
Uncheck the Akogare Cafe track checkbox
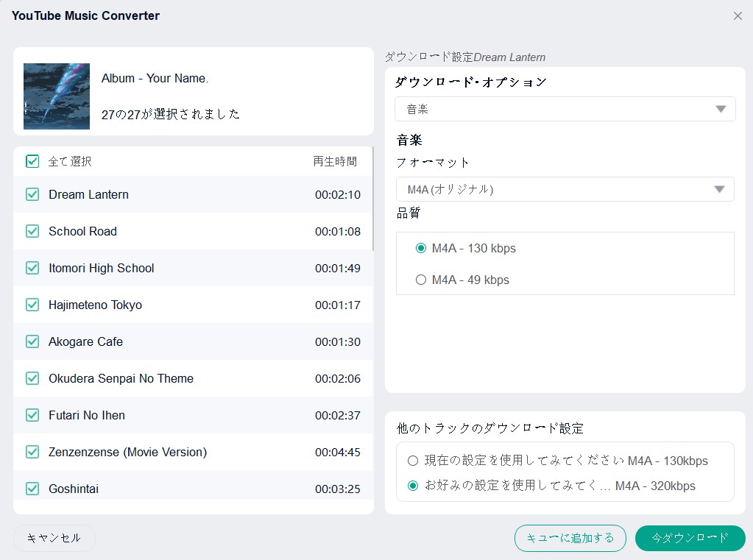point(32,341)
